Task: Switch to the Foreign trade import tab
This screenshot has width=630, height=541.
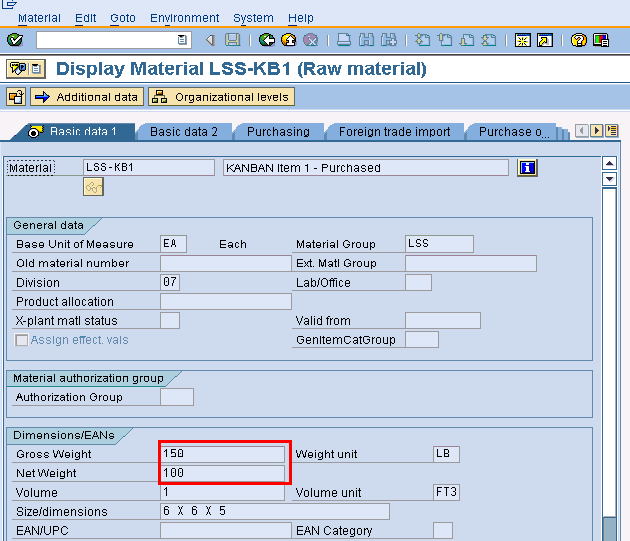Action: [x=395, y=132]
